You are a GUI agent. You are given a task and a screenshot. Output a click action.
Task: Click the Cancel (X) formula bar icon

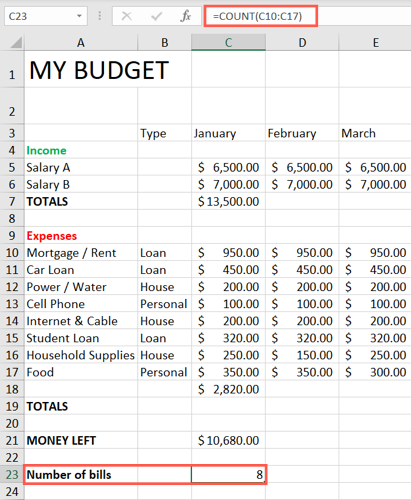127,16
